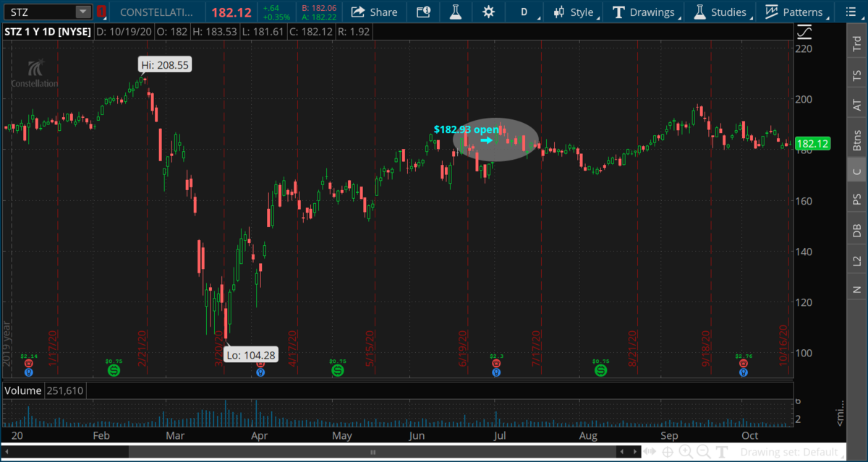Click the D timeframe button
Image resolution: width=868 pixels, height=462 pixels.
(524, 12)
